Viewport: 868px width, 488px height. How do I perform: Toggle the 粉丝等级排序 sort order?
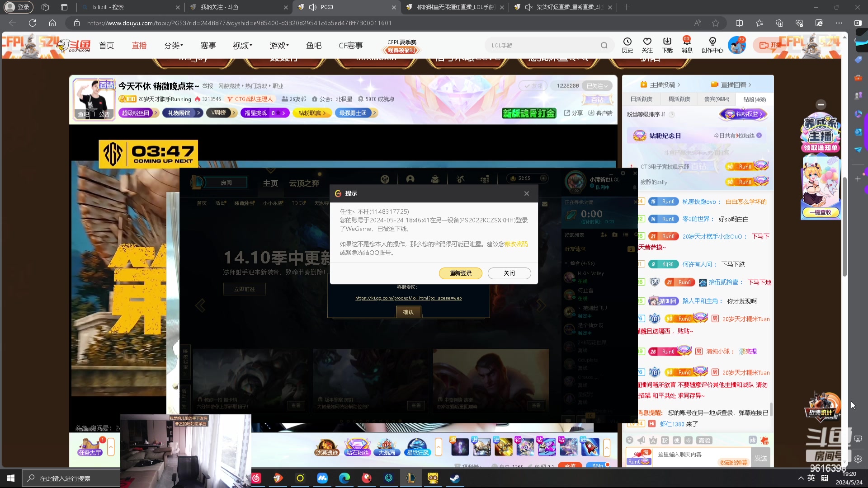point(646,114)
